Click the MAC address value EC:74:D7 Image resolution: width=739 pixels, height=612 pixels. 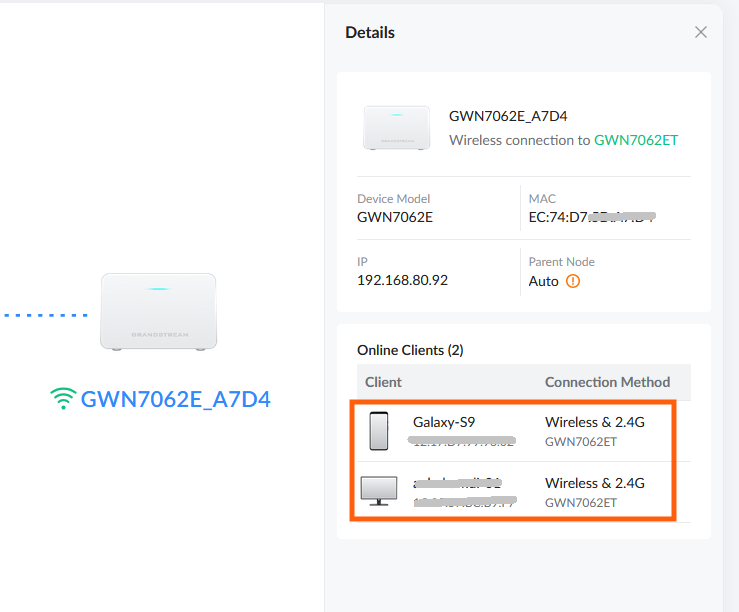(x=592, y=217)
